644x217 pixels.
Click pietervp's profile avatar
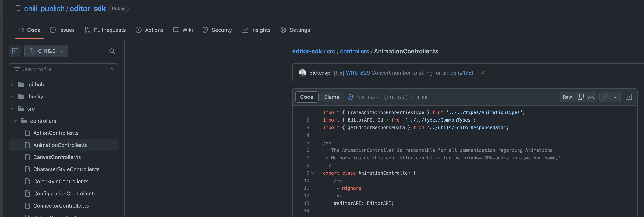302,73
